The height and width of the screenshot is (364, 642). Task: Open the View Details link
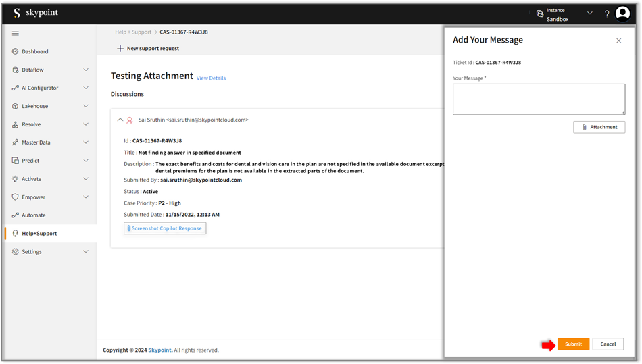coord(211,78)
